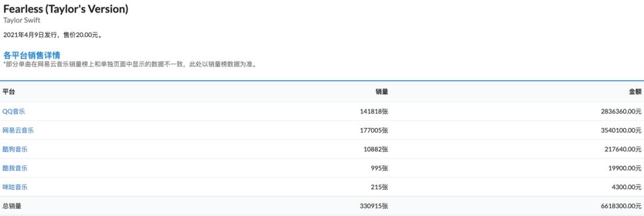Open the 咪咕音乐 platform link
Screen dimensions: 644x216
[15, 187]
